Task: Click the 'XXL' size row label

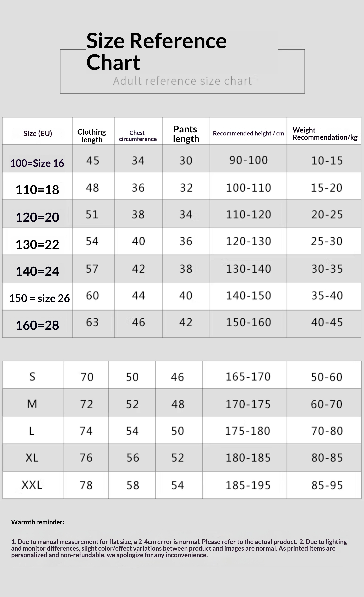Action: 32,485
